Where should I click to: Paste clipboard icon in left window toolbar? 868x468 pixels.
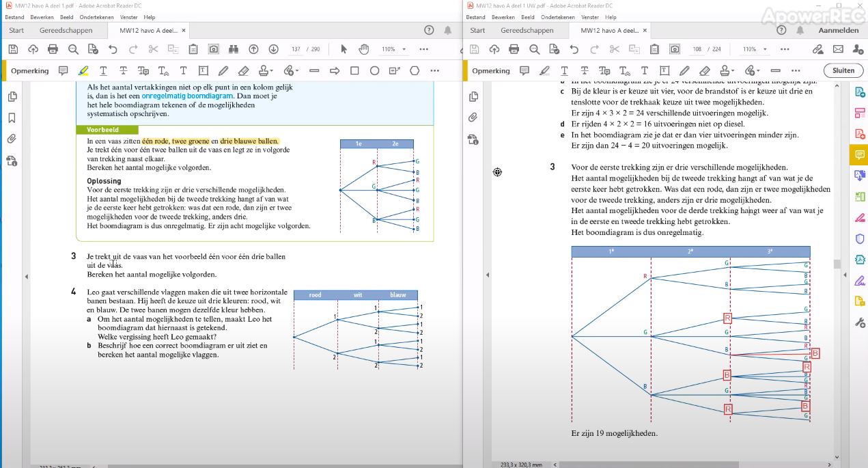point(193,49)
